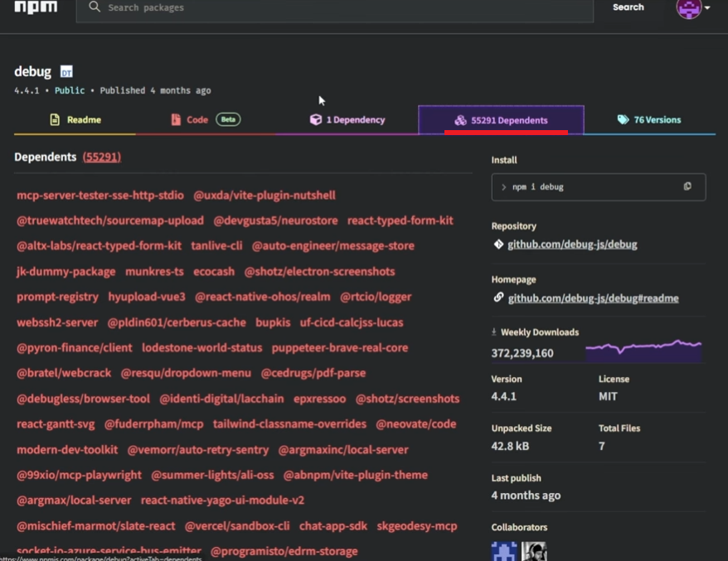The height and width of the screenshot is (561, 728).
Task: Click the git repository diamond icon
Action: pos(498,244)
